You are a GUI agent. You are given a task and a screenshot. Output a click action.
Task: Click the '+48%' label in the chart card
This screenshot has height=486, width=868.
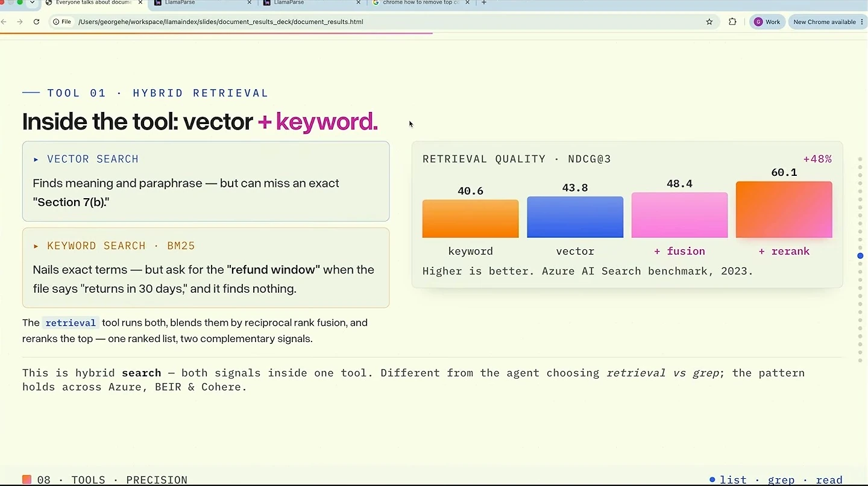coord(817,159)
